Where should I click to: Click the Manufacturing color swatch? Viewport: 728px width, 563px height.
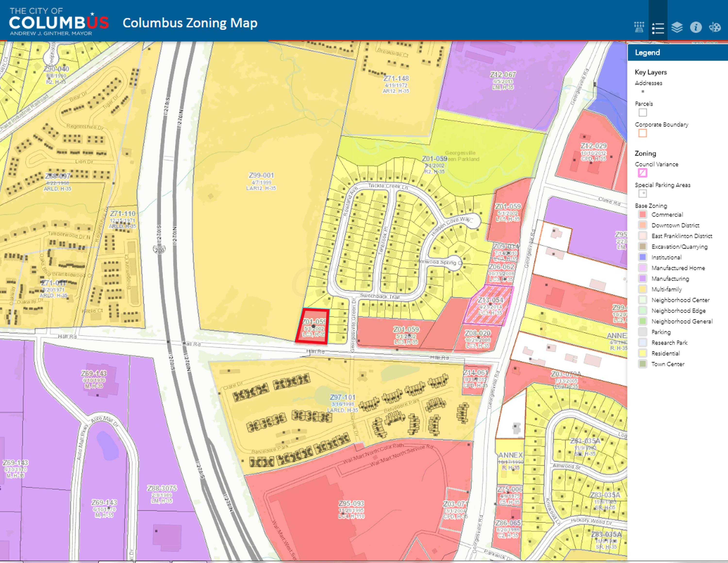point(643,279)
